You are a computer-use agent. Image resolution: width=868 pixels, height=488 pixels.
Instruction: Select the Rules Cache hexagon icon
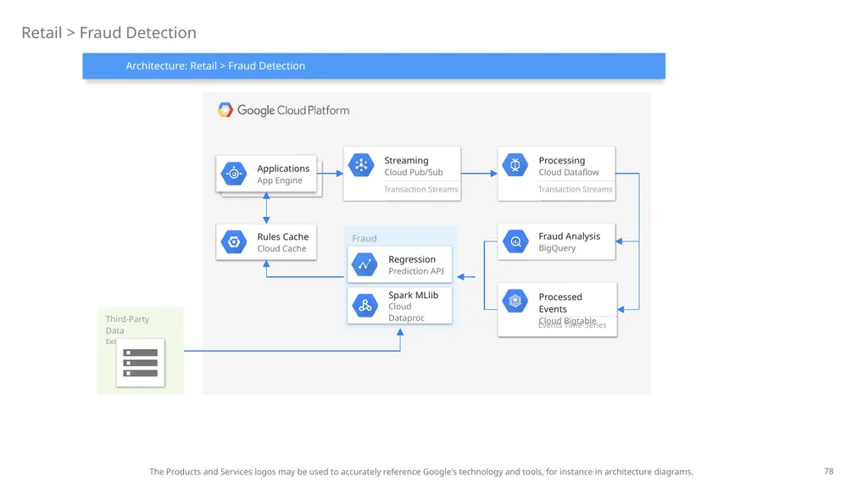coord(234,241)
